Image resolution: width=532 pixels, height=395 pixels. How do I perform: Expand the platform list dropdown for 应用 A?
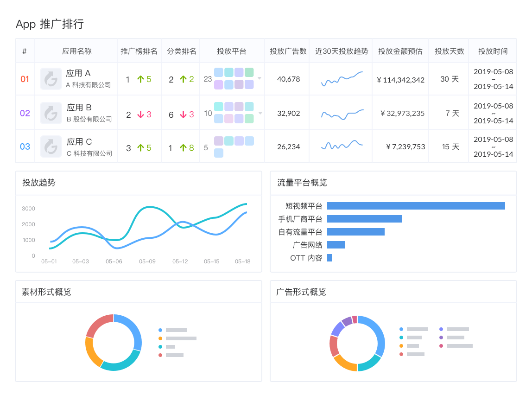tap(260, 78)
